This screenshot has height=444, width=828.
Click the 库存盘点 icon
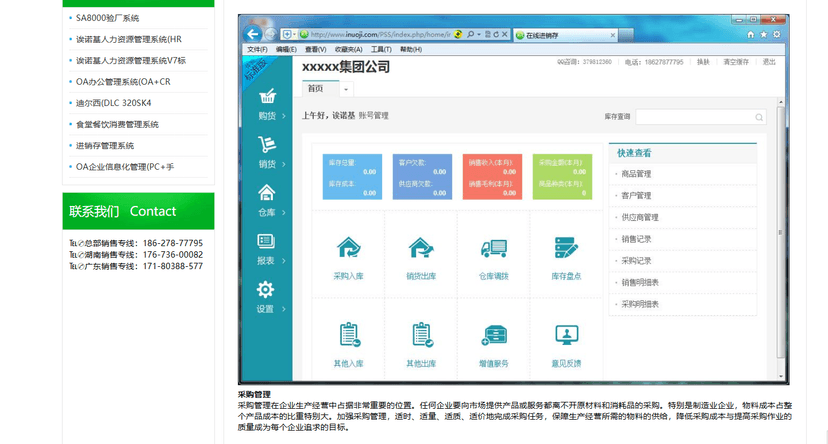coord(566,248)
